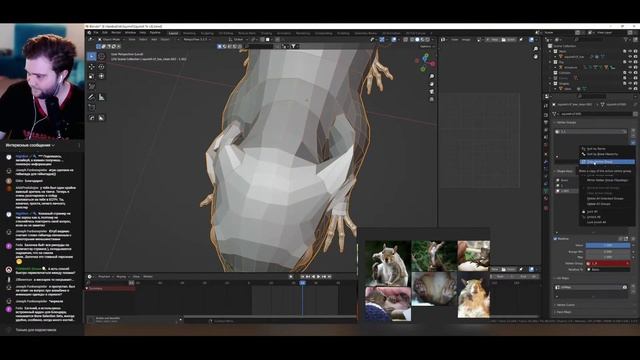The width and height of the screenshot is (640, 360).
Task: Select the Move tool
Action: point(91,67)
